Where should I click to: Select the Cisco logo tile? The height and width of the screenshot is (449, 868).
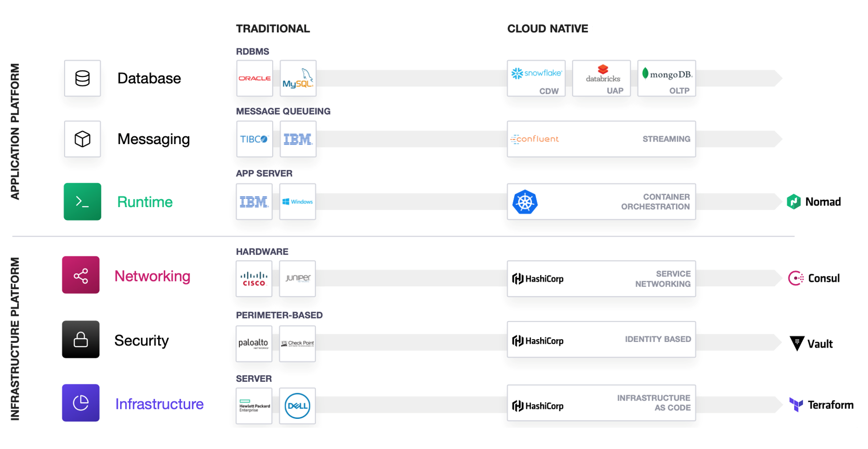254,278
